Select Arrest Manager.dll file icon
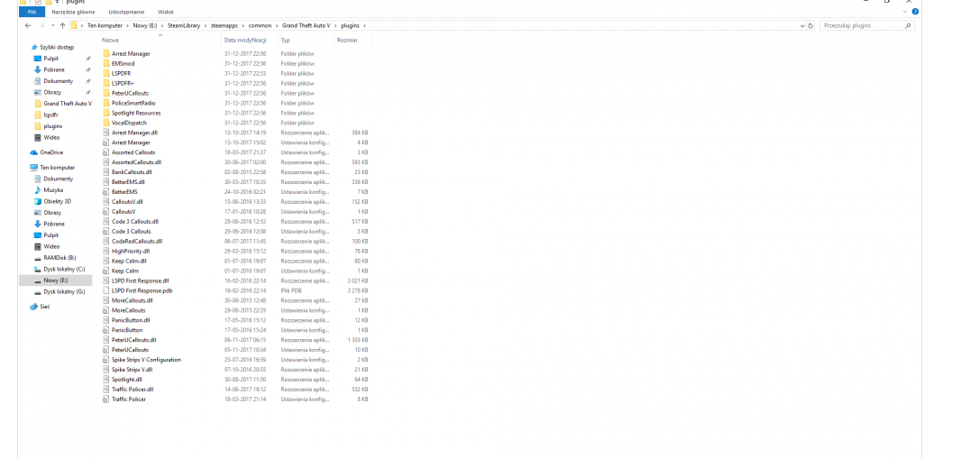The image size is (980, 459). pos(105,133)
